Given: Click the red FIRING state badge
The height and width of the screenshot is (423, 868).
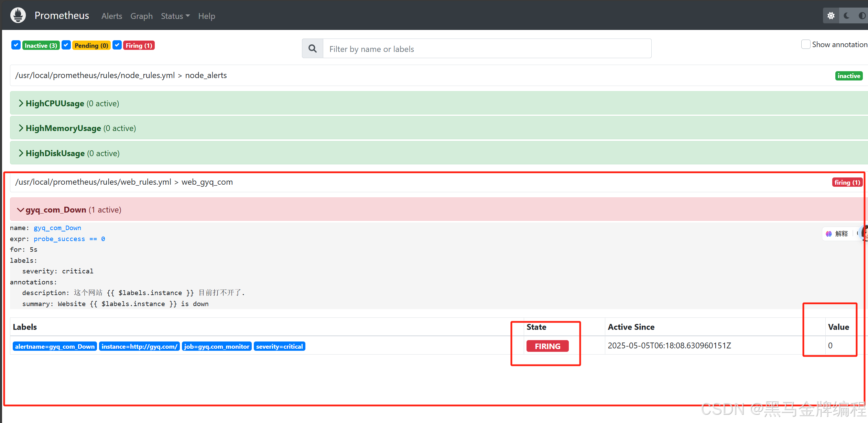Looking at the screenshot, I should pos(547,346).
